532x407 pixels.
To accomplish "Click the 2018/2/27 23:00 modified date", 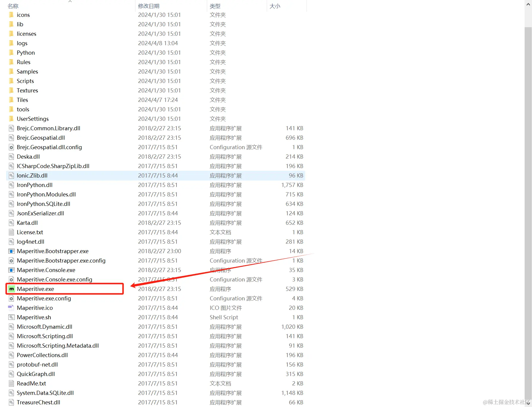I will click(160, 251).
